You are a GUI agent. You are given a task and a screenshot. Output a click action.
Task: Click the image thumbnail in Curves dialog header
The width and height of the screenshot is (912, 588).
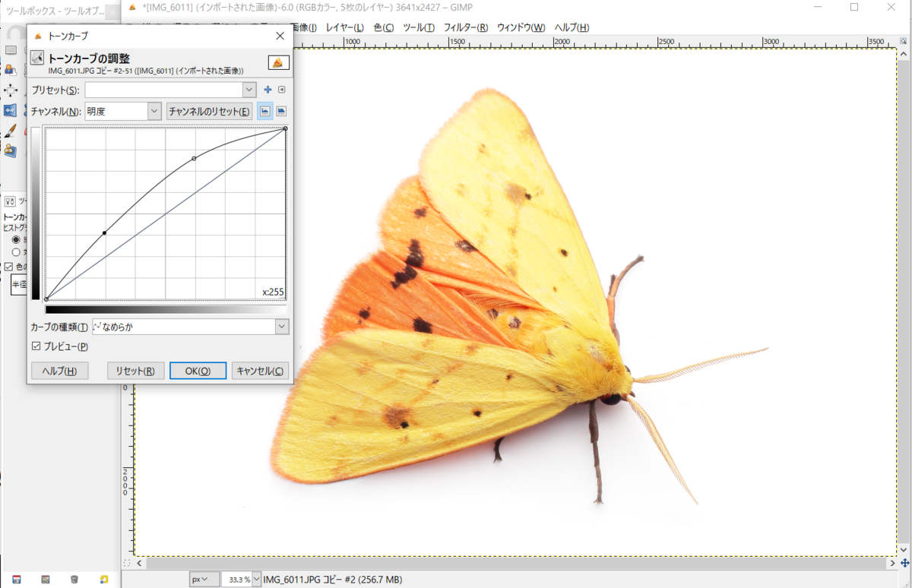[x=278, y=63]
